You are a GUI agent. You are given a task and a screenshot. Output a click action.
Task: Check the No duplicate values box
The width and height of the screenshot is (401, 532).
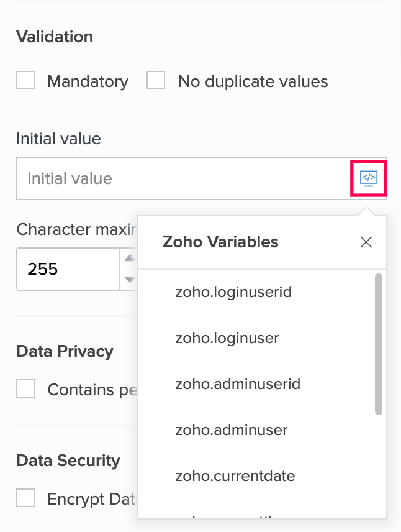pyautogui.click(x=156, y=81)
